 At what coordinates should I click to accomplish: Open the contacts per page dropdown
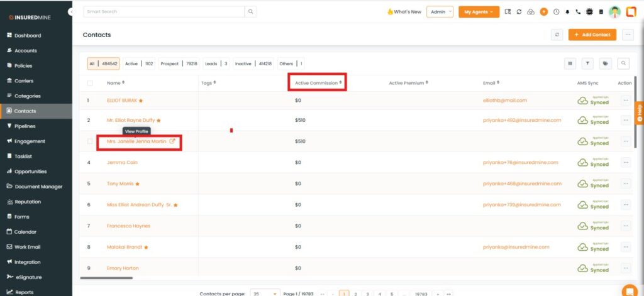tap(265, 293)
